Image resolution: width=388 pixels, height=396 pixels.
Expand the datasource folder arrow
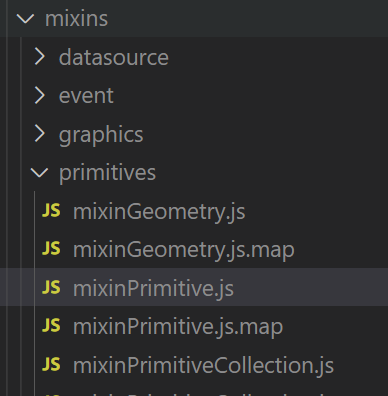pos(40,57)
